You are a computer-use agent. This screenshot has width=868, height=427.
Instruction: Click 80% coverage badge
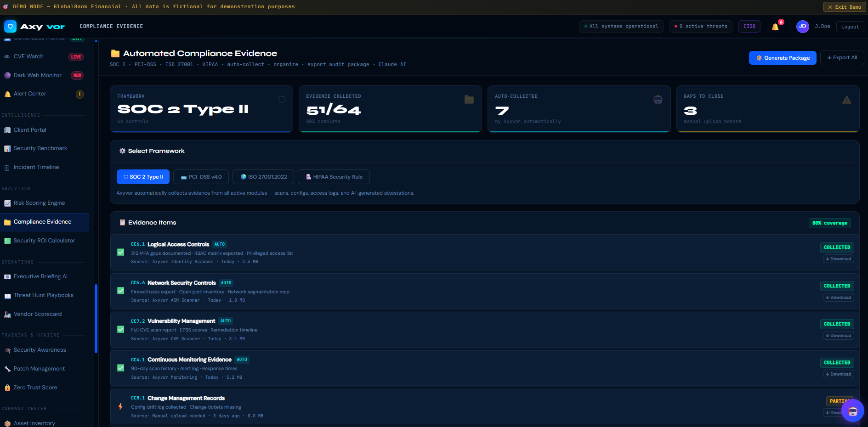829,223
